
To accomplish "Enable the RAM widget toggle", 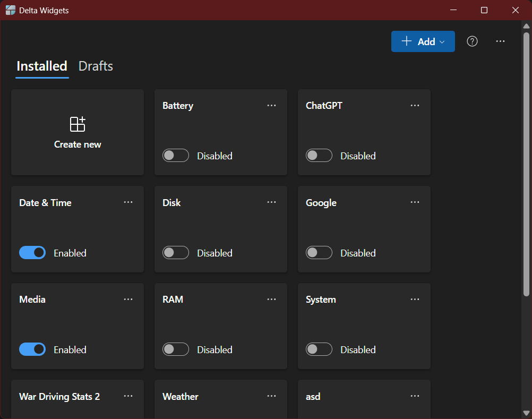I will [176, 349].
